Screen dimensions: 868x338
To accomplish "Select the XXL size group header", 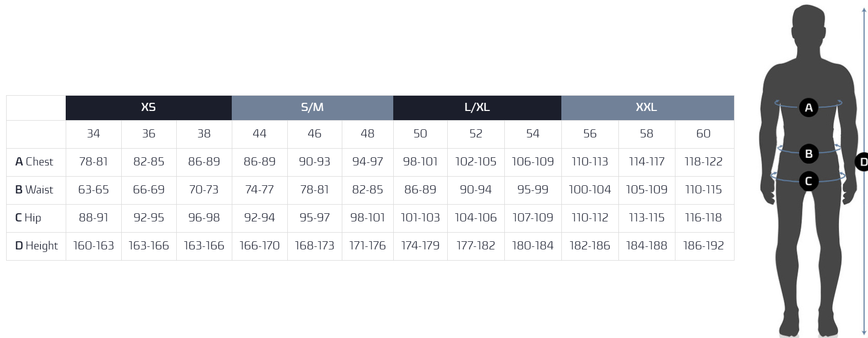I will click(x=647, y=107).
